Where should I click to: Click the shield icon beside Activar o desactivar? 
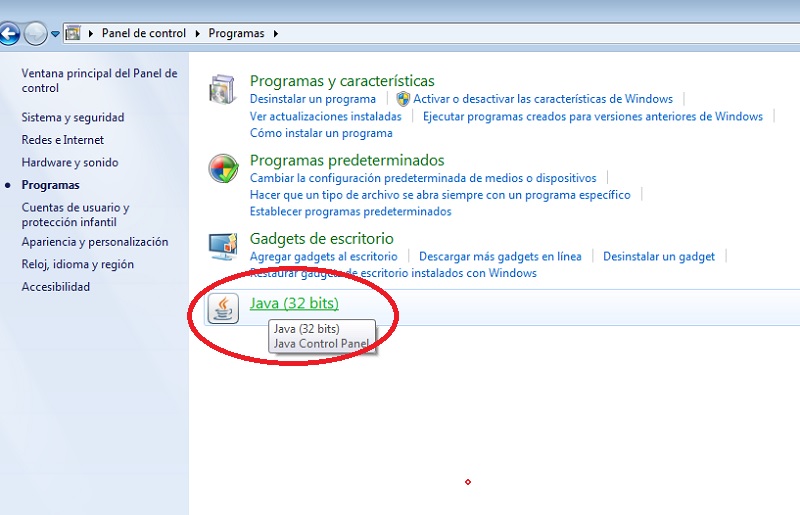pyautogui.click(x=403, y=99)
